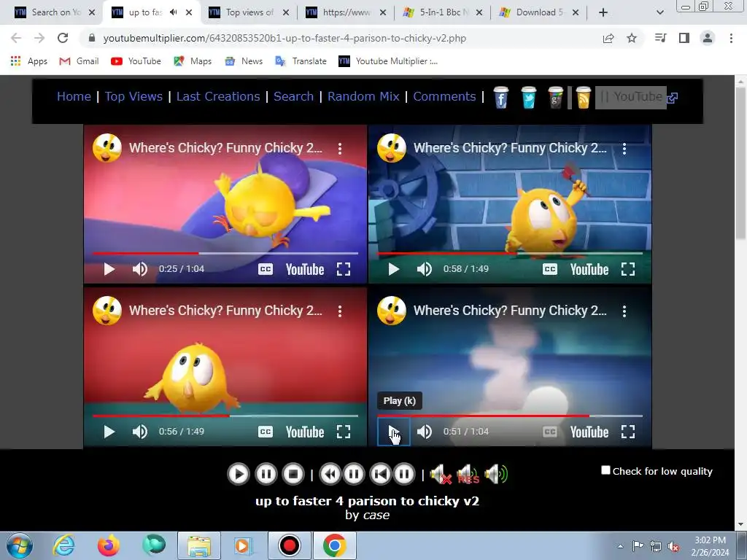Open the Windows Start button
Image resolution: width=747 pixels, height=560 pixels.
19,545
